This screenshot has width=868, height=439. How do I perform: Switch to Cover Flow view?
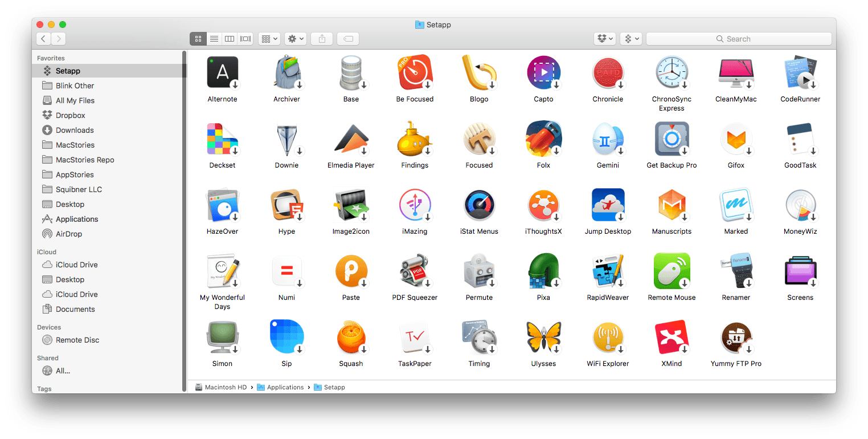[x=245, y=38]
